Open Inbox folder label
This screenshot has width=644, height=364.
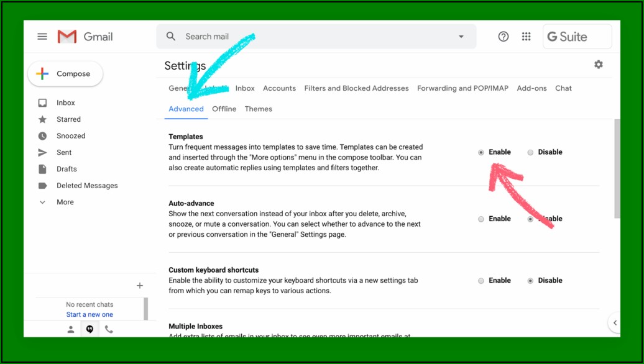pos(66,102)
